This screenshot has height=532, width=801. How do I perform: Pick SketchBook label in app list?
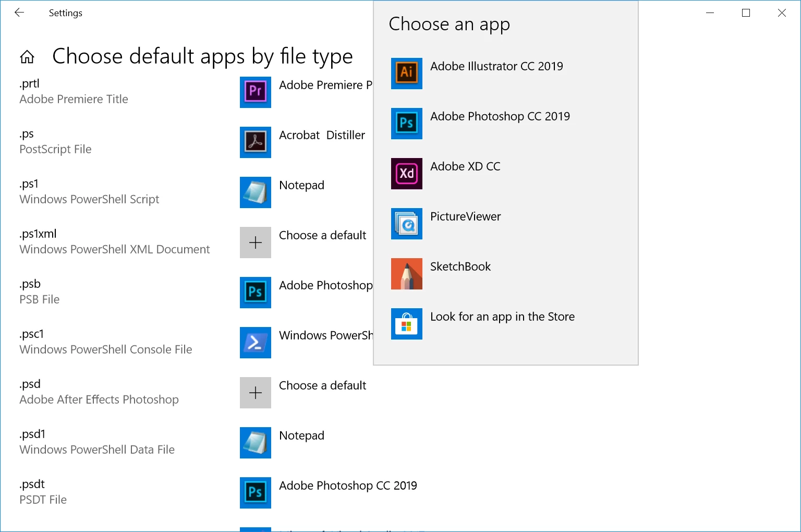[x=460, y=267]
